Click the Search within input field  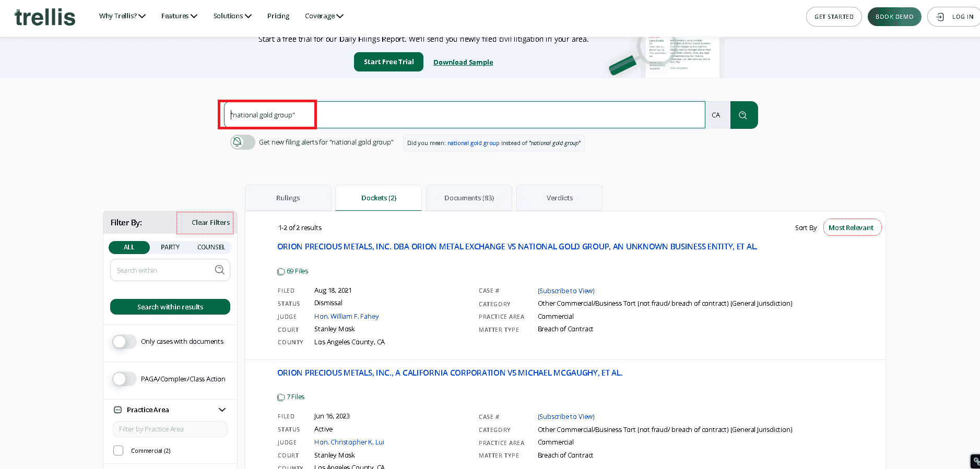pyautogui.click(x=170, y=270)
